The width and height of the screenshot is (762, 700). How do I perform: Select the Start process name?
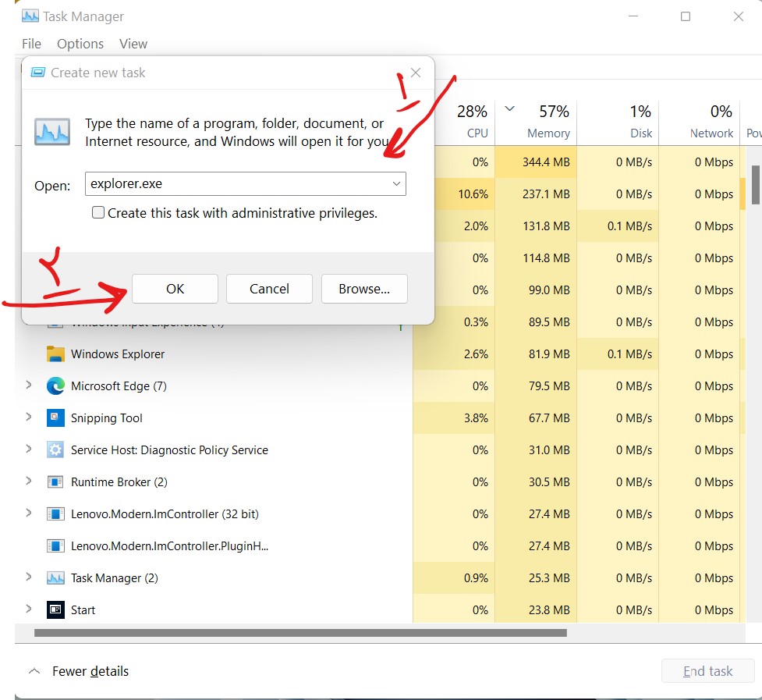(83, 610)
